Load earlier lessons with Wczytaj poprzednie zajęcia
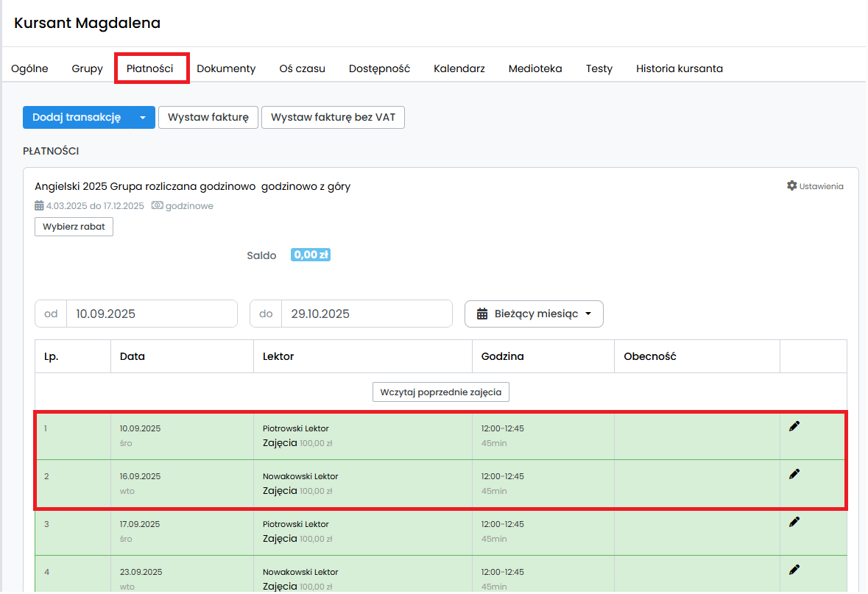This screenshot has width=868, height=594. 440,392
